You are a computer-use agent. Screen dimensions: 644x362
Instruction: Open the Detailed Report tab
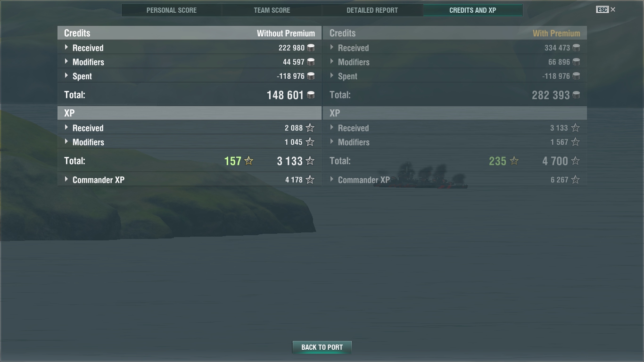click(372, 10)
